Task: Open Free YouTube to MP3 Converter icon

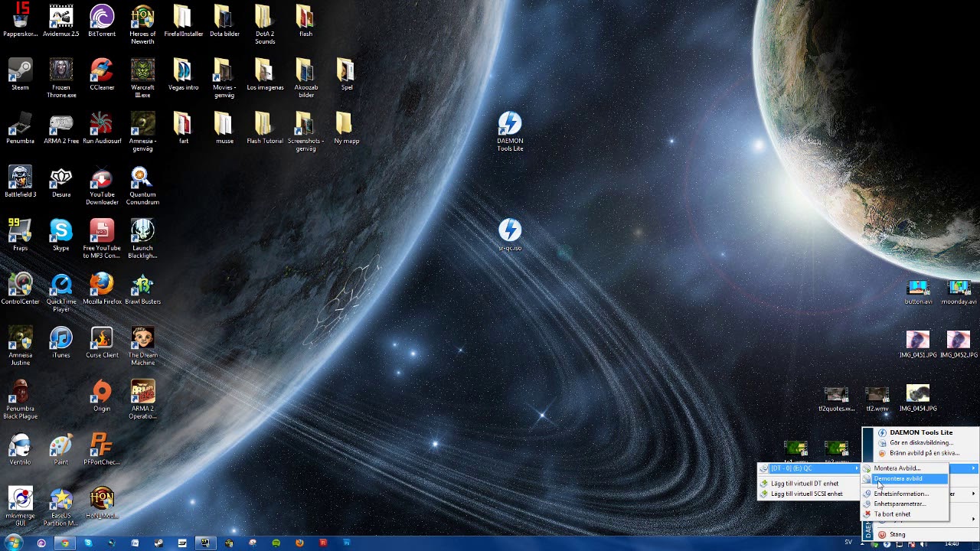Action: (102, 239)
